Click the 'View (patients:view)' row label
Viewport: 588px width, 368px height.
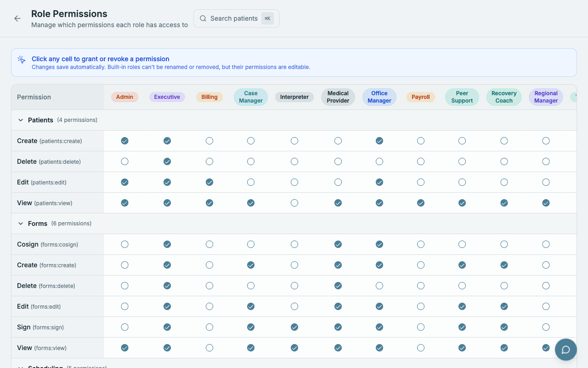tap(45, 203)
